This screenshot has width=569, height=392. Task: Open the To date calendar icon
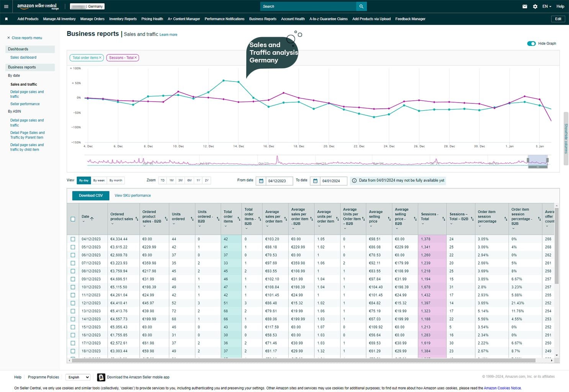click(315, 181)
